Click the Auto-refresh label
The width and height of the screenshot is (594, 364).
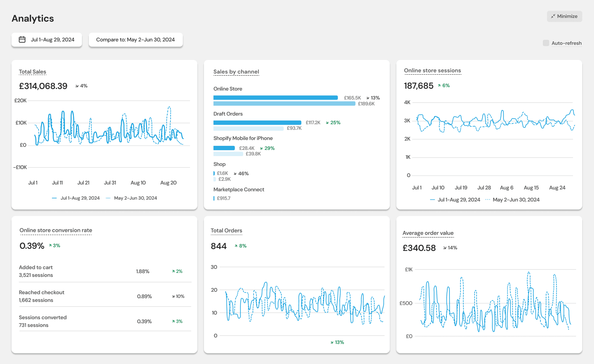coord(566,43)
